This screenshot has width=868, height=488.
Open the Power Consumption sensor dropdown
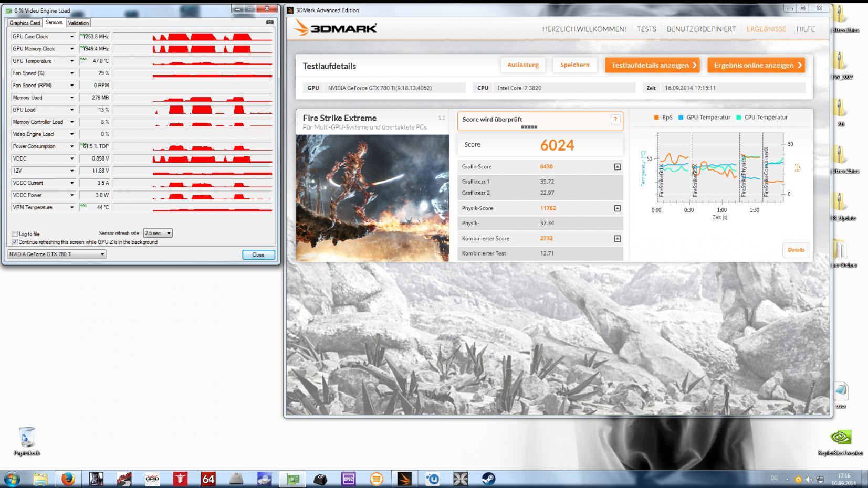coord(72,146)
